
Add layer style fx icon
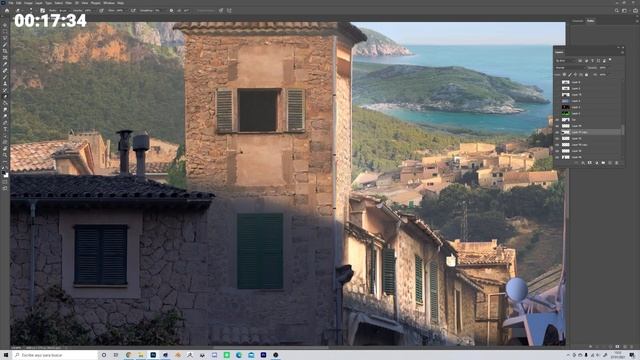tap(583, 162)
